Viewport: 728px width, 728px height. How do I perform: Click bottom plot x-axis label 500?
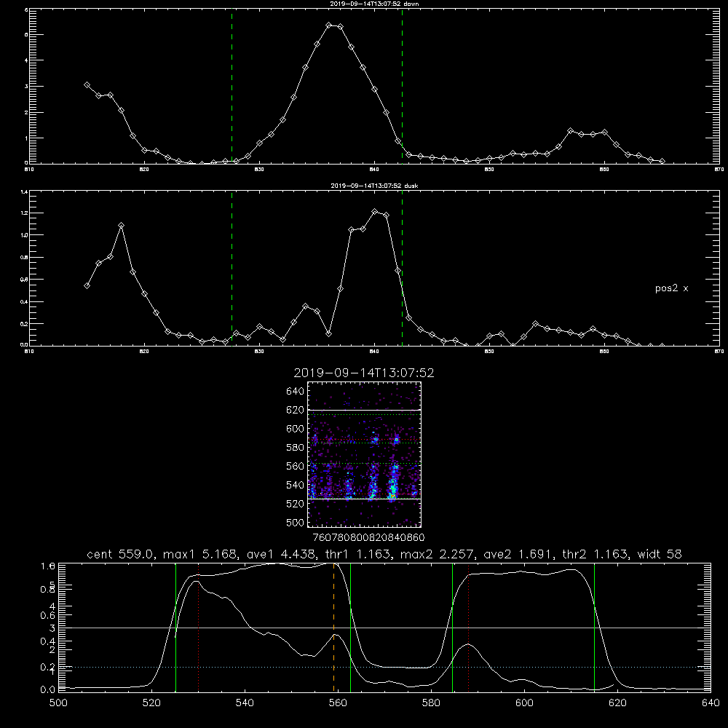point(58,703)
